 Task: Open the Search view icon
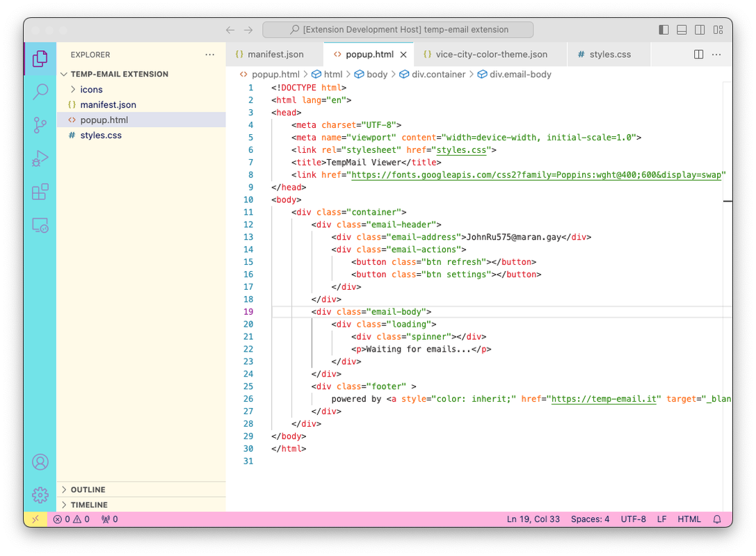click(40, 92)
